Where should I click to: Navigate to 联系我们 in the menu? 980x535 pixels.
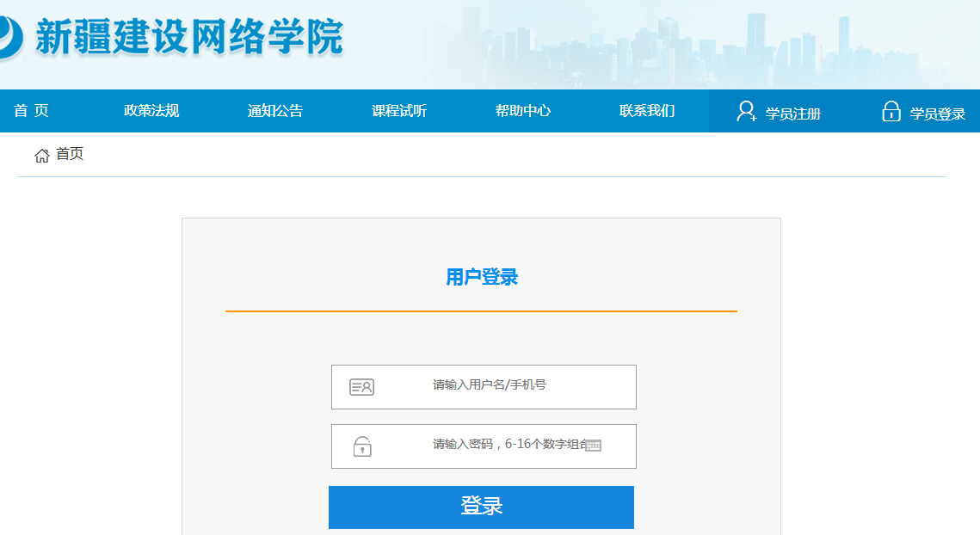click(647, 111)
